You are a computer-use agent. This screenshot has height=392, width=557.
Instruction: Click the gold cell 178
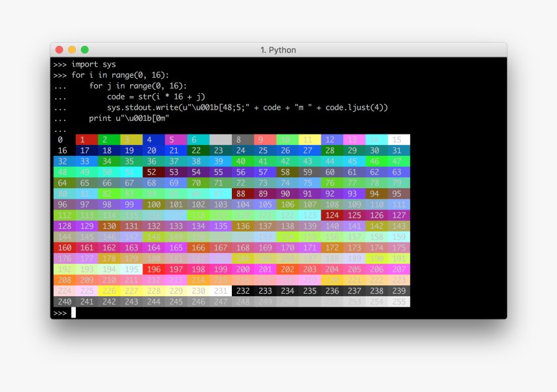[109, 259]
